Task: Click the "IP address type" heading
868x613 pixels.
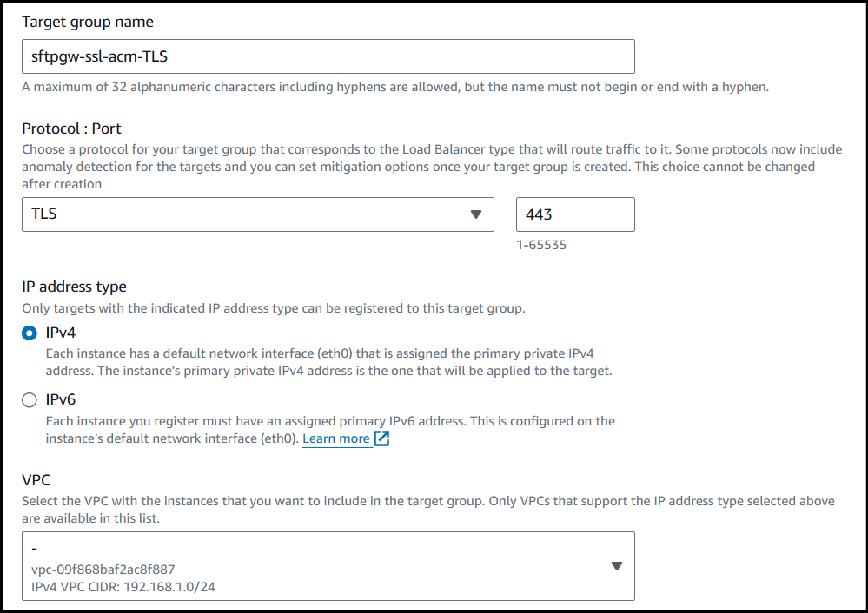Action: coord(74,287)
